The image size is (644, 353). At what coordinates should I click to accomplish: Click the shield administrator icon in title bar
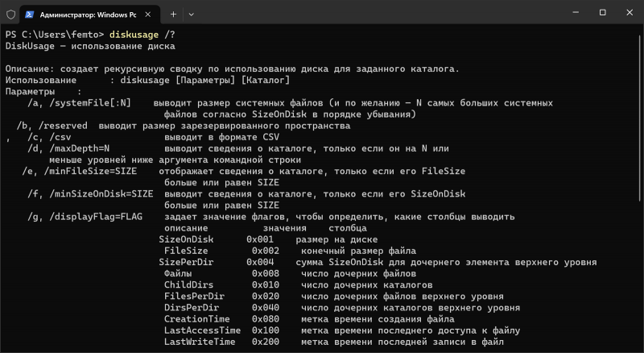click(x=11, y=14)
